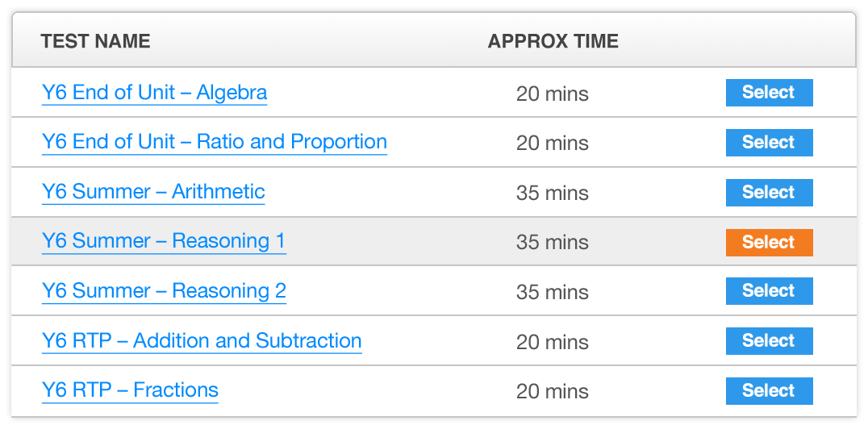Open Y6 End of Unit – Ratio and Proportion link

(x=214, y=142)
